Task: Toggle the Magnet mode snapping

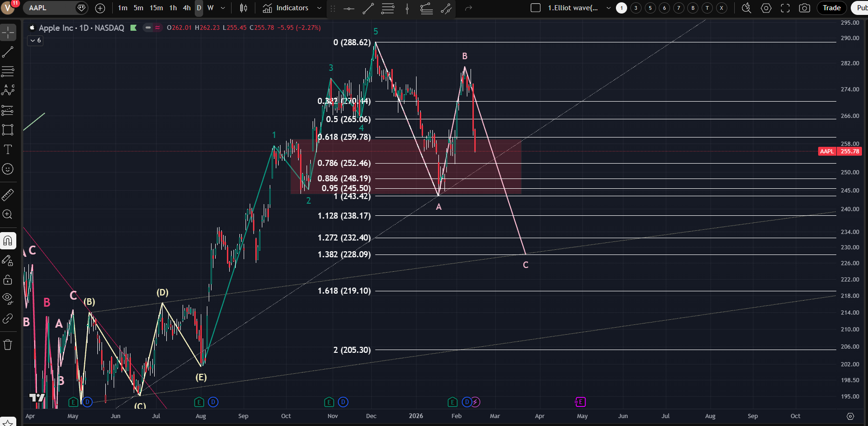Action: coord(8,240)
